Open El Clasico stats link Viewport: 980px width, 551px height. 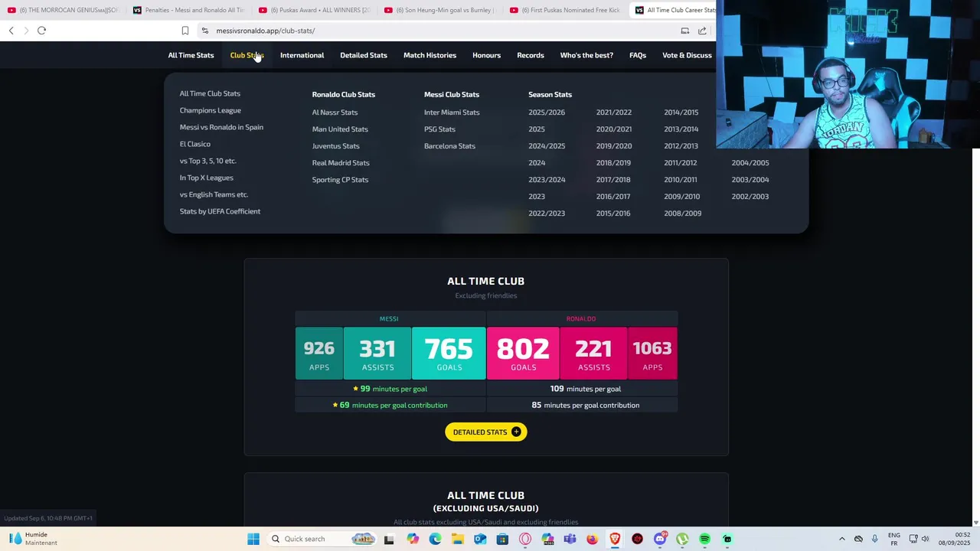[x=194, y=144]
